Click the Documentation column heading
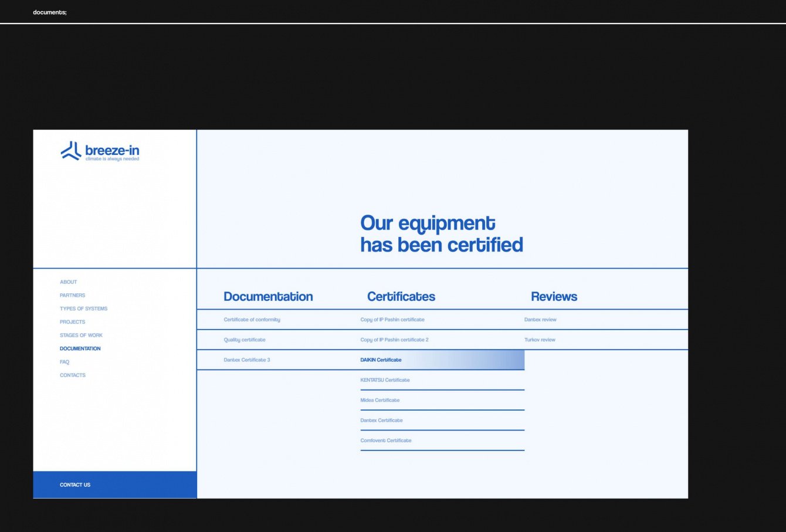This screenshot has width=786, height=532. (268, 297)
